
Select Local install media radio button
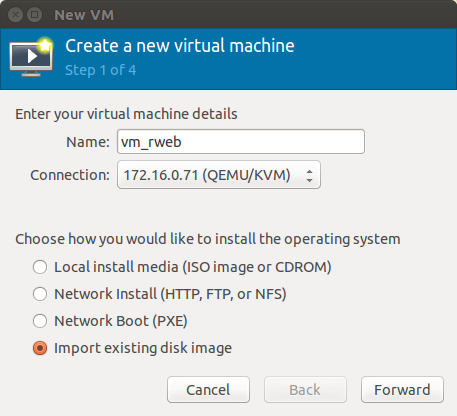(40, 267)
